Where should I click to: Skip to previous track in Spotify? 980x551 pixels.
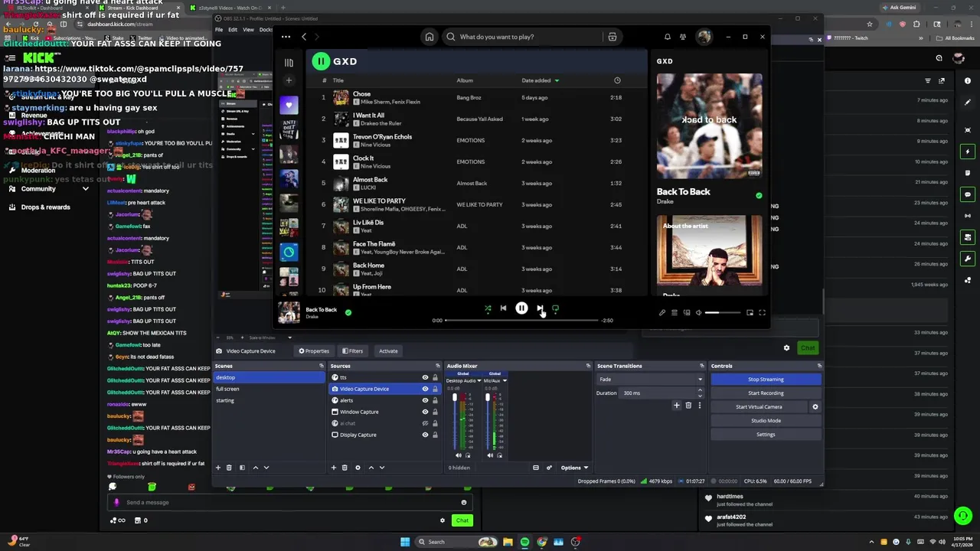503,308
